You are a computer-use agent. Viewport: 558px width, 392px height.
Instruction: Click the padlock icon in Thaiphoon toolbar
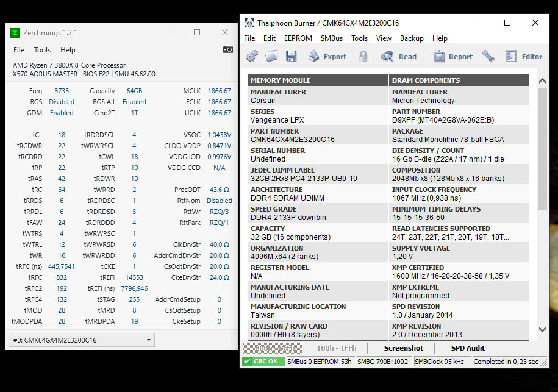pos(363,56)
